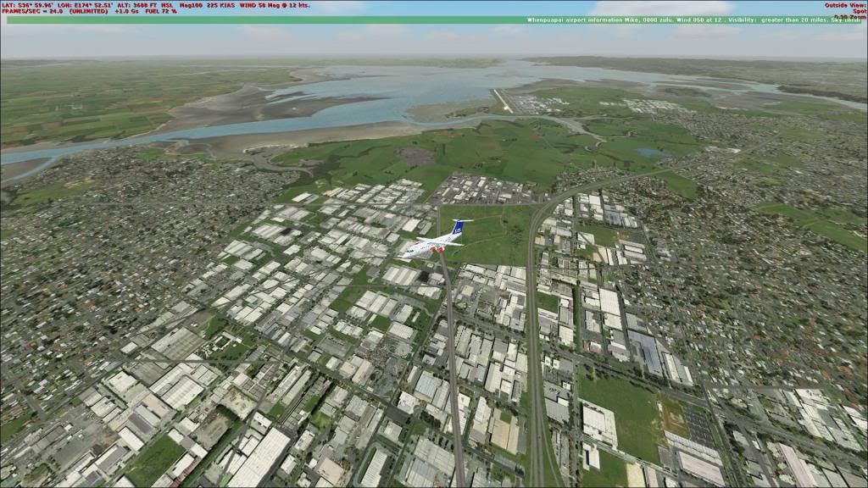Click the Spot view mode label
The width and height of the screenshot is (868, 488).
[854, 12]
